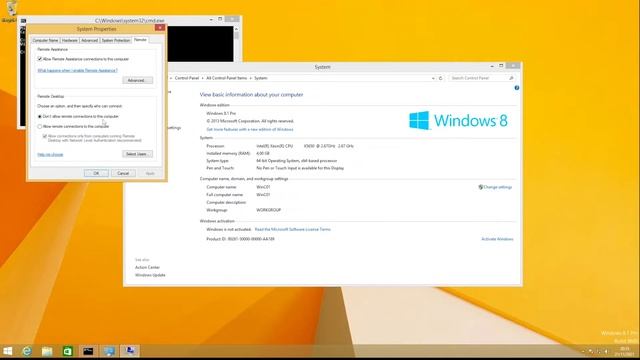
Task: Click the 4.00 GB installed memory value
Action: 263,153
